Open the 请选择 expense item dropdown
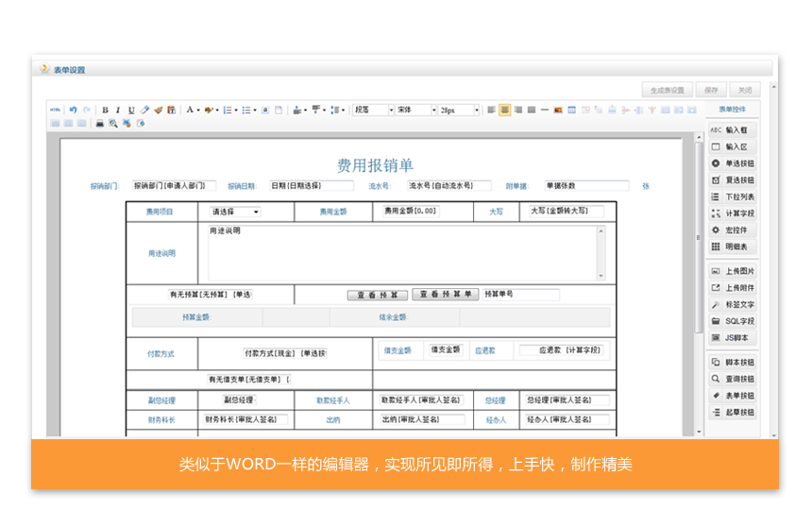 click(234, 212)
